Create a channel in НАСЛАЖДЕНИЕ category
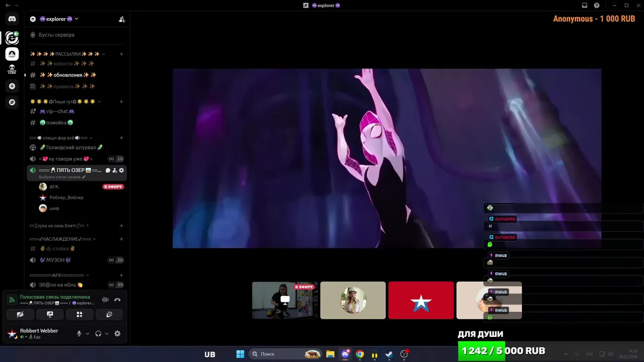644x362 pixels. (121, 239)
